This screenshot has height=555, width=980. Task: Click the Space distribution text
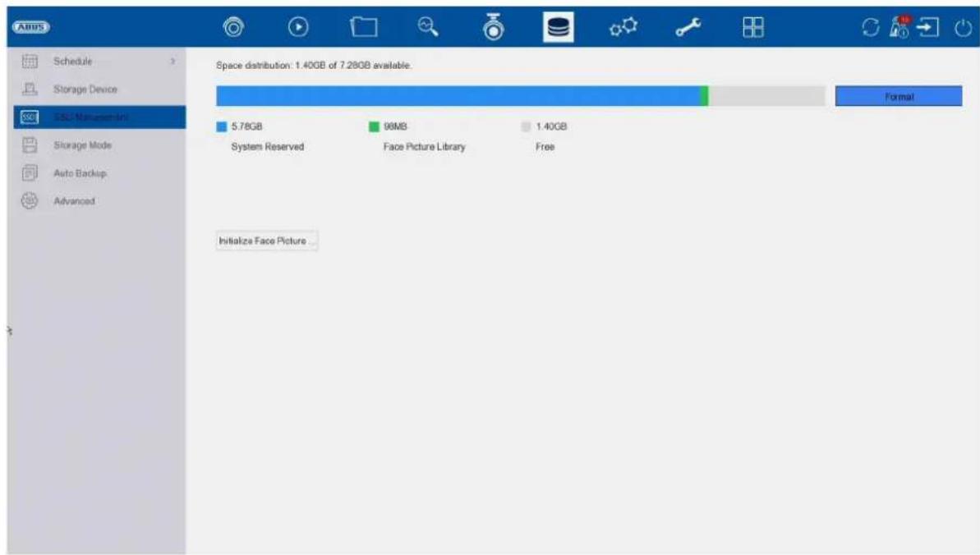pos(314,65)
